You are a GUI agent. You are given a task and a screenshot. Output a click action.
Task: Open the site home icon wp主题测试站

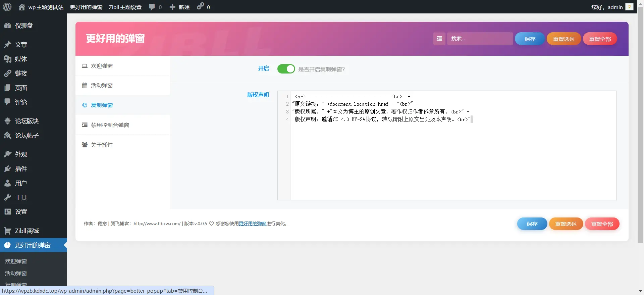22,7
